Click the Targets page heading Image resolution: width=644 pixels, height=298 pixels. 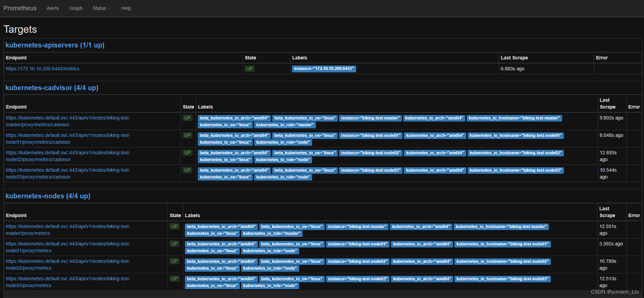pyautogui.click(x=20, y=29)
